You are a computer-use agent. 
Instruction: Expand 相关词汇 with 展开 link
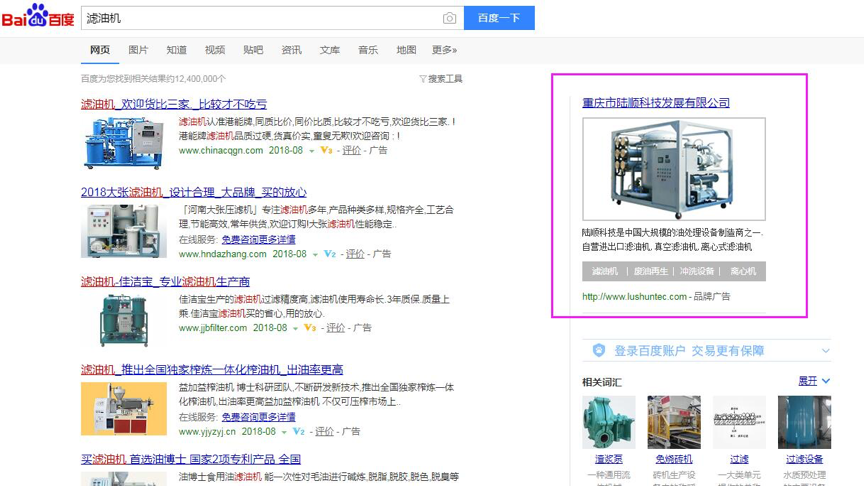pyautogui.click(x=813, y=381)
